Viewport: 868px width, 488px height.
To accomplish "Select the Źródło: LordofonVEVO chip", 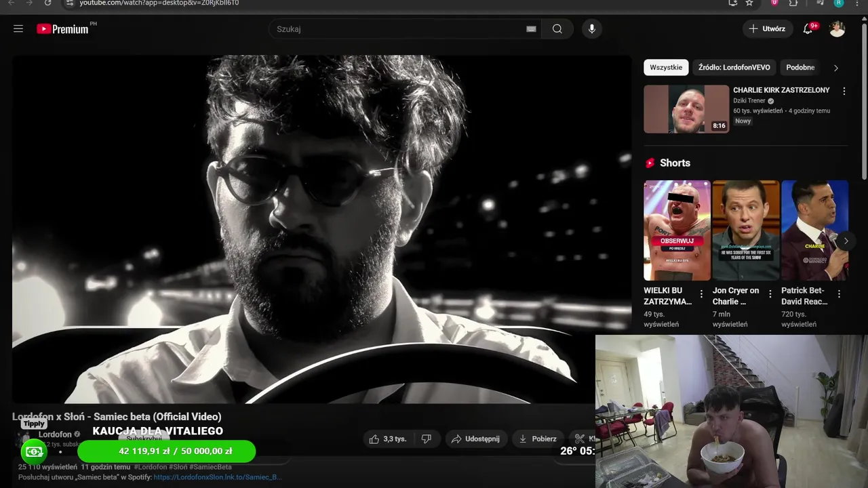I will 734,67.
